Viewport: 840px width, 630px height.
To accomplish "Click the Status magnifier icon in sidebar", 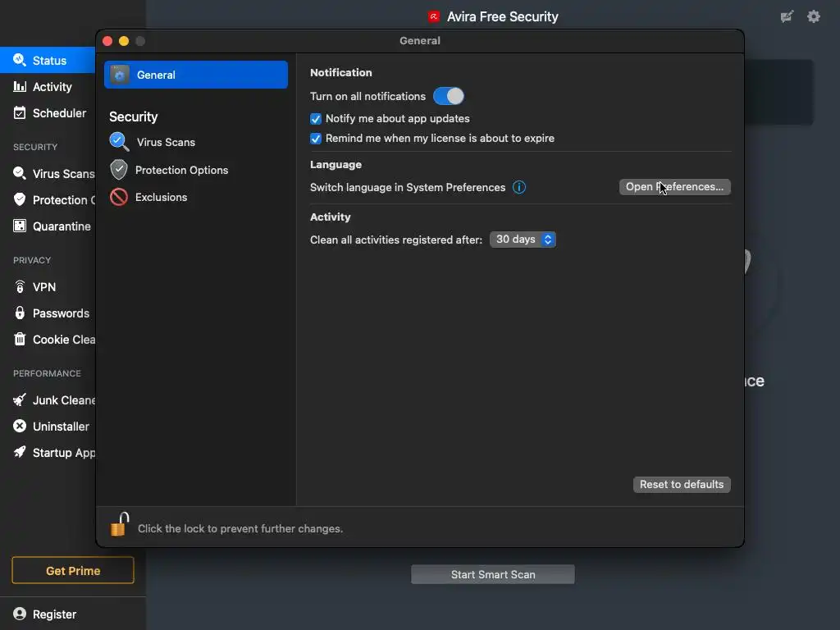I will coord(20,59).
